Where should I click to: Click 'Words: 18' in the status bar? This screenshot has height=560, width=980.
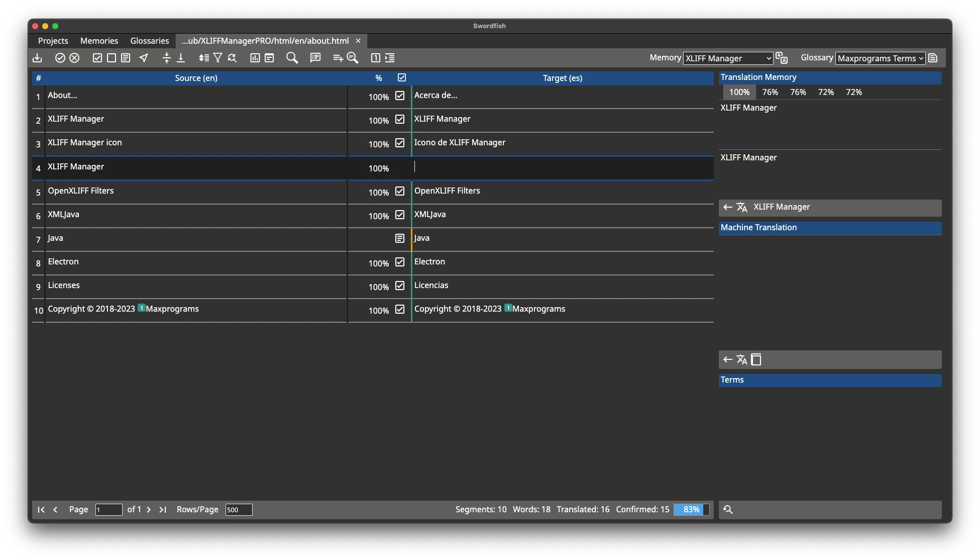(531, 509)
